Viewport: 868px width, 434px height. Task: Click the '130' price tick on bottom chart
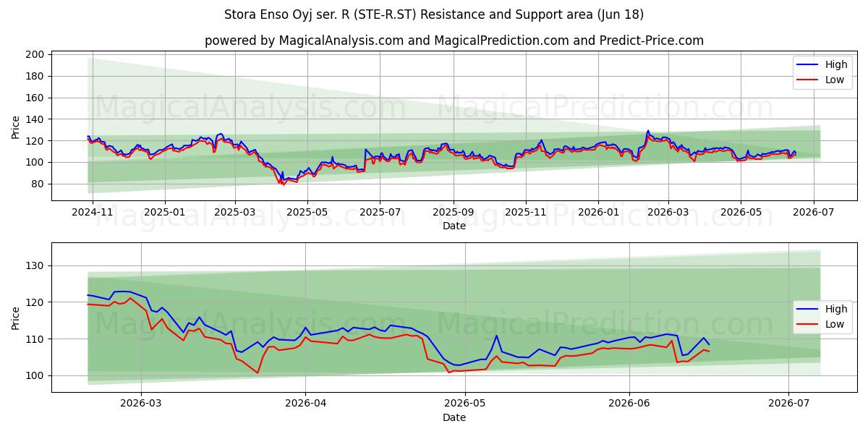pyautogui.click(x=36, y=266)
